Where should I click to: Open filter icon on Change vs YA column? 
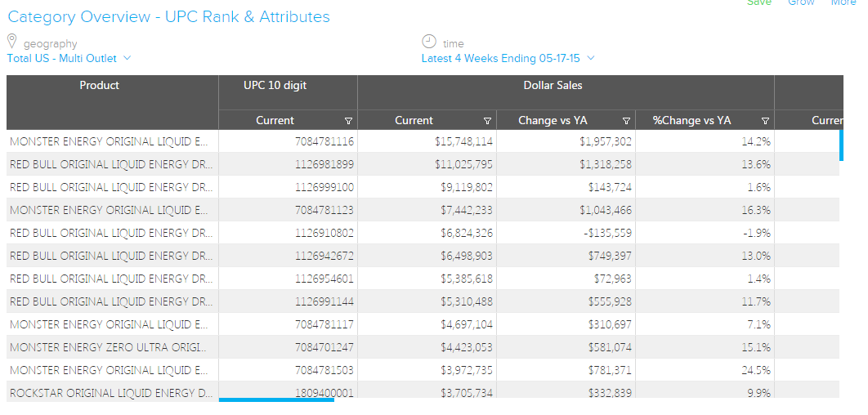627,121
